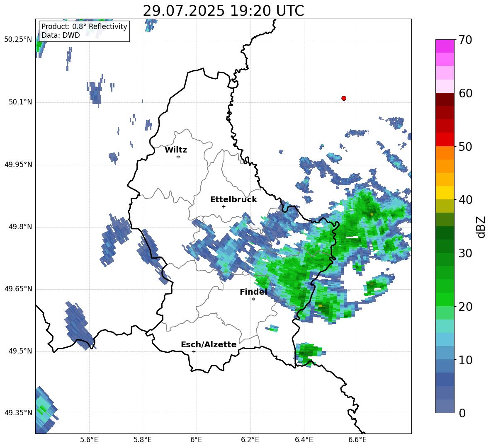Screen dimensions: 491x448
Task: Click the Esch/Alzette city label
Action: tap(209, 344)
